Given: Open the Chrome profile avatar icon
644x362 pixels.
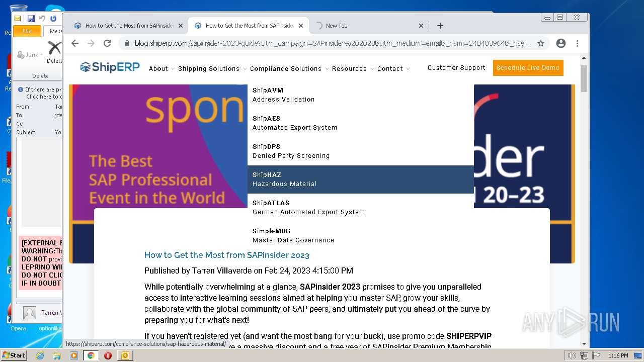Looking at the screenshot, I should [x=561, y=43].
